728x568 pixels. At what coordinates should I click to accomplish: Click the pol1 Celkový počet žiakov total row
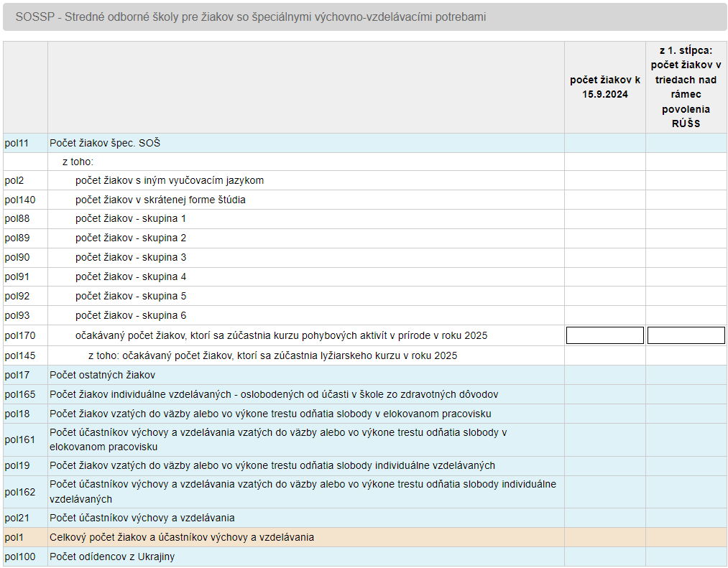tap(365, 537)
